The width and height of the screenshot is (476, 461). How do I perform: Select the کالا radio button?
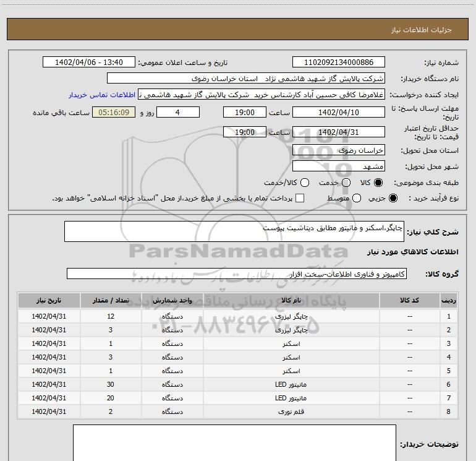378,183
